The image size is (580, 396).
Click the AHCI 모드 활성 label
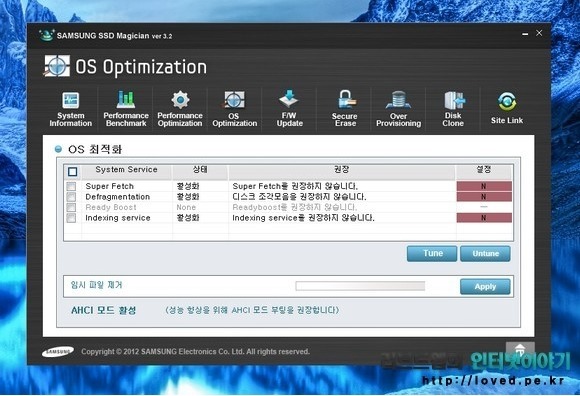tap(104, 310)
